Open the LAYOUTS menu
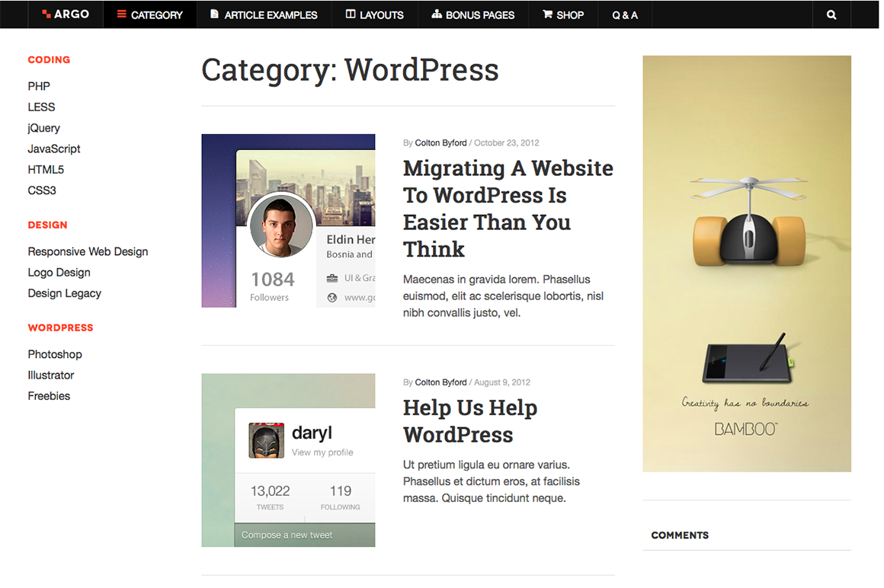 point(374,14)
